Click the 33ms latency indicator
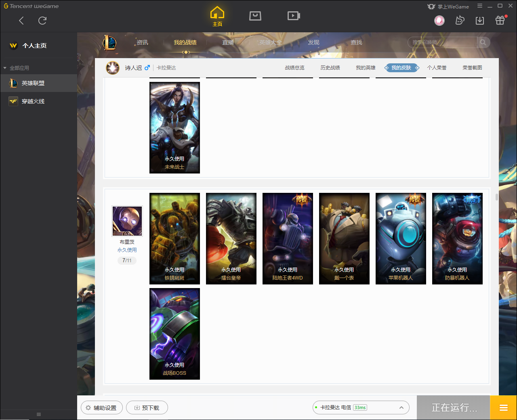517x420 pixels. coord(360,407)
